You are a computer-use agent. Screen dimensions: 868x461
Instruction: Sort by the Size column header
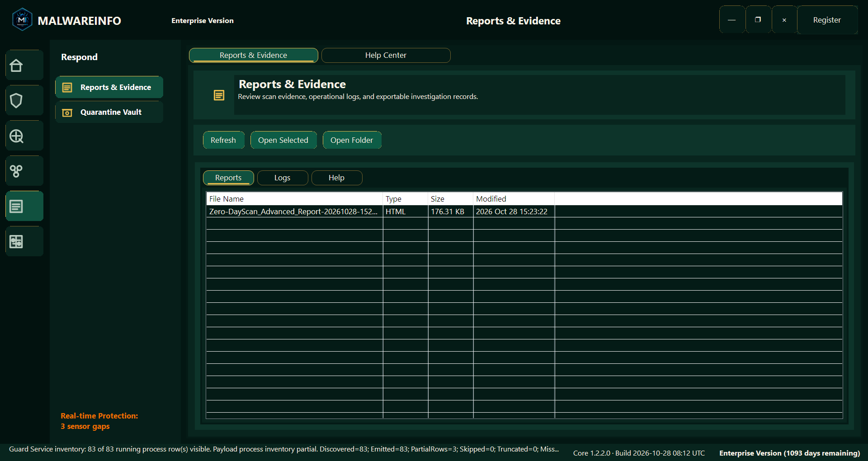pyautogui.click(x=451, y=199)
